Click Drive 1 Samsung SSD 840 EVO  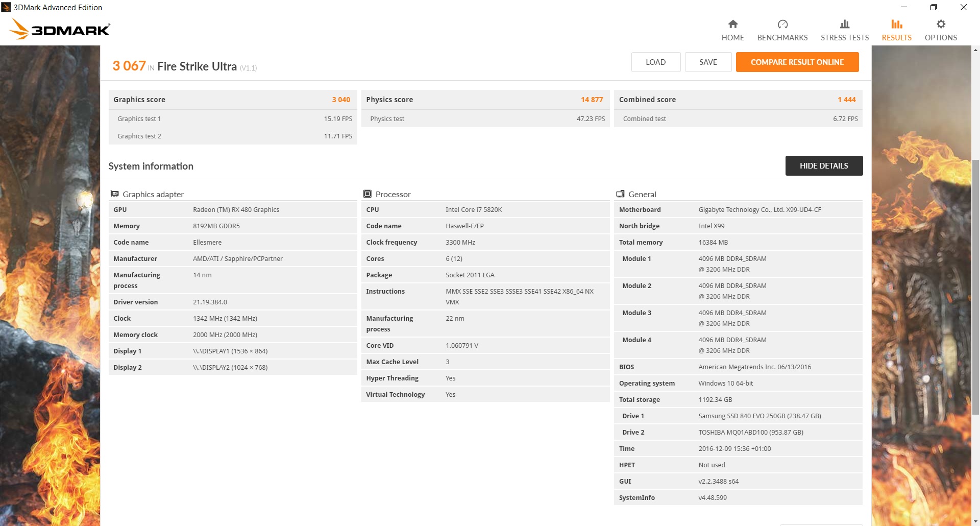[x=759, y=416]
